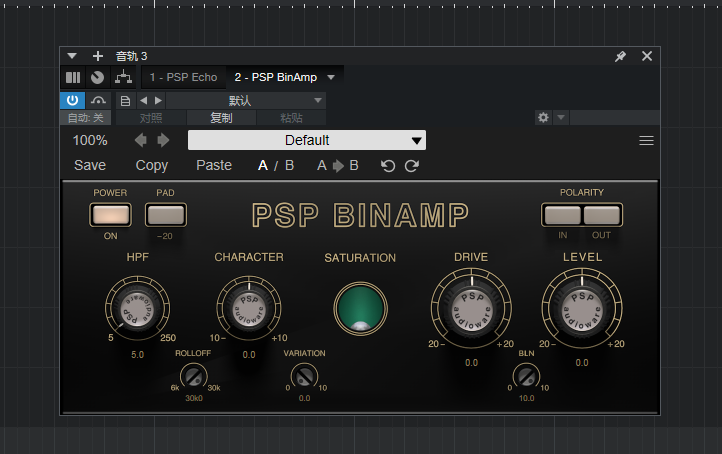Toggle the PAD -20 switch

165,214
